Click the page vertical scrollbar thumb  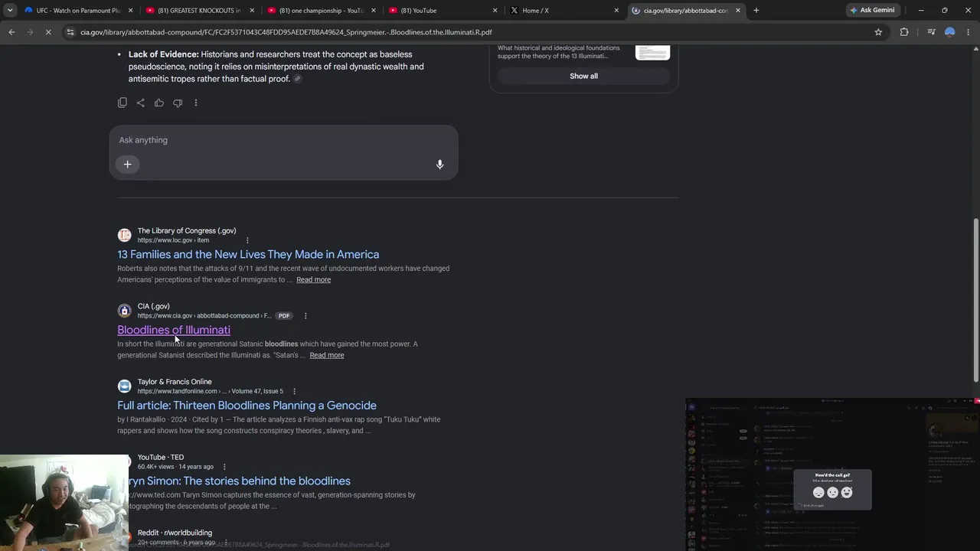[x=975, y=298]
